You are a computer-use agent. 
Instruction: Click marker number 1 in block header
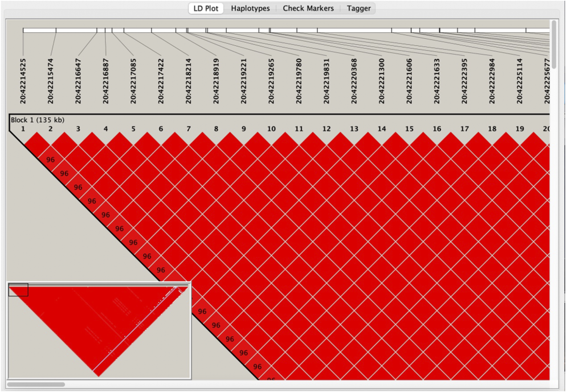click(23, 129)
